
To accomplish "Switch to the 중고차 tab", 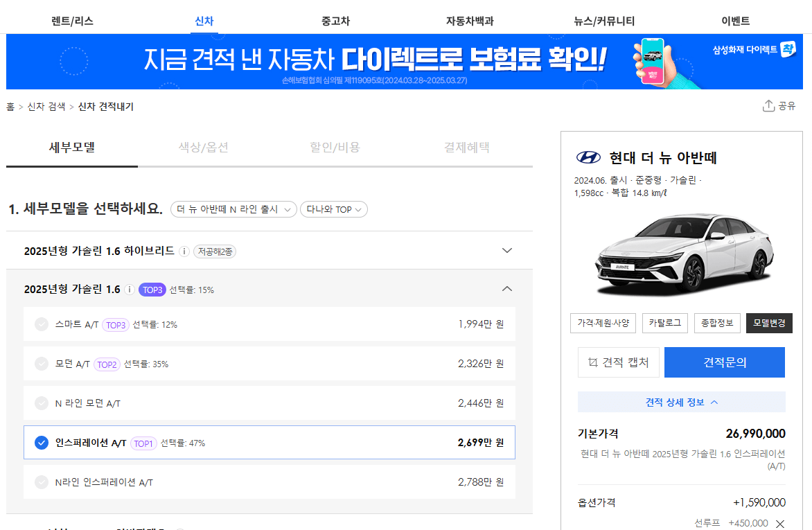I will [x=337, y=20].
